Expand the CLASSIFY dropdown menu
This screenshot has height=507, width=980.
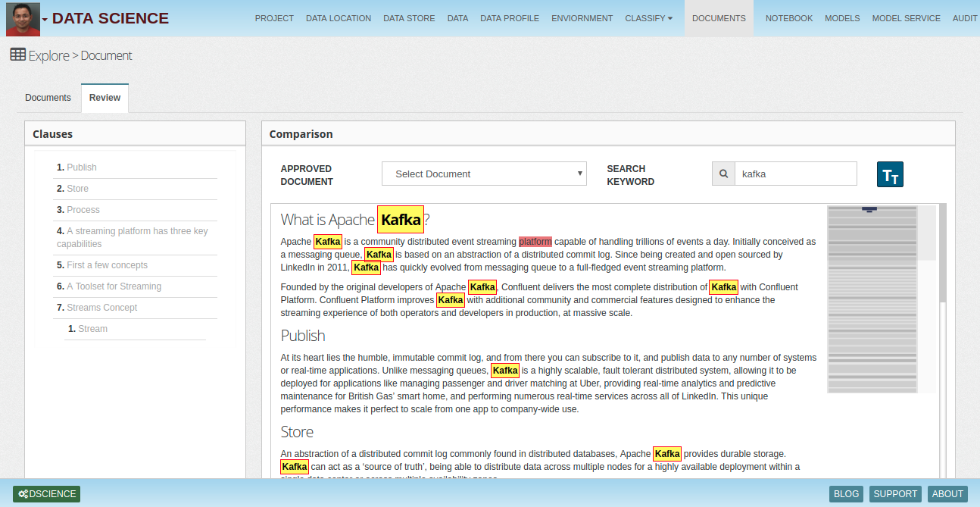tap(649, 18)
